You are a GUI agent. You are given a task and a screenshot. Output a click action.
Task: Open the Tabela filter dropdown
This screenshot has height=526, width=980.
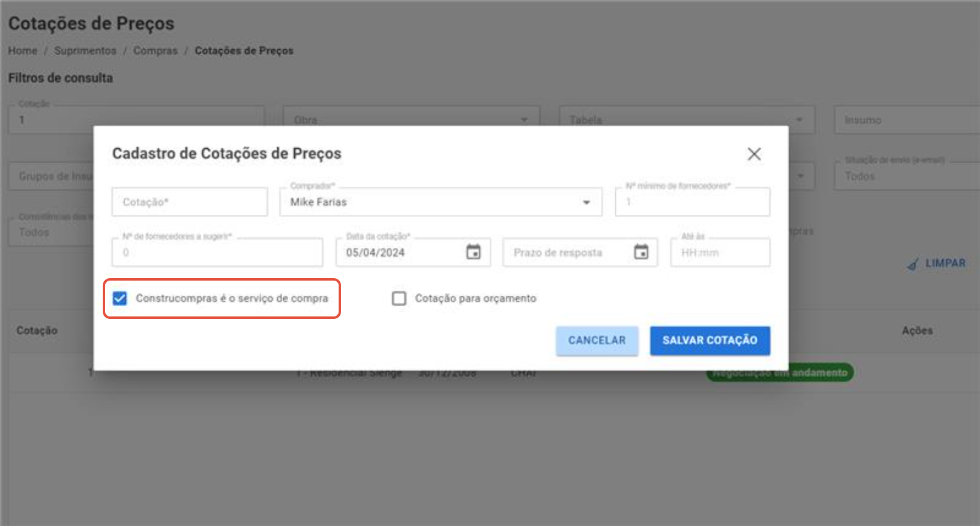coord(687,120)
